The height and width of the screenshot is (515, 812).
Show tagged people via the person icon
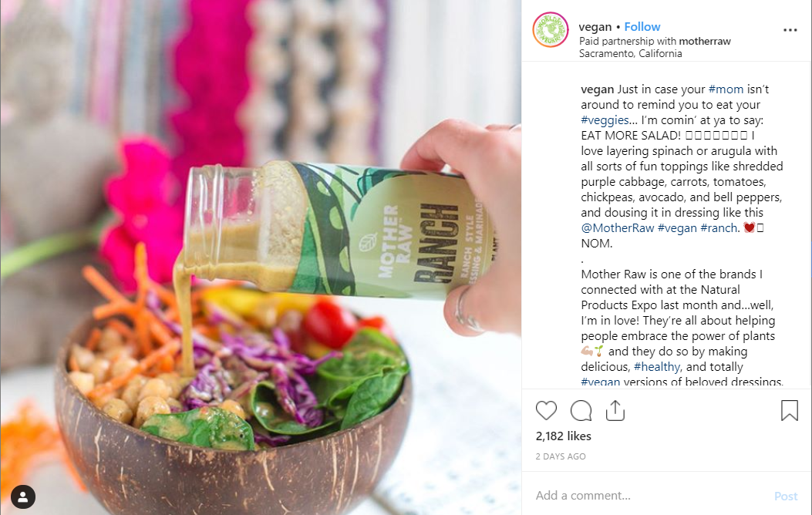(x=23, y=497)
